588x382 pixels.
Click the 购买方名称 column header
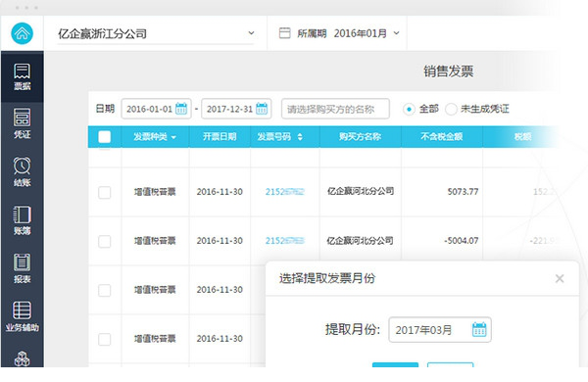point(360,136)
